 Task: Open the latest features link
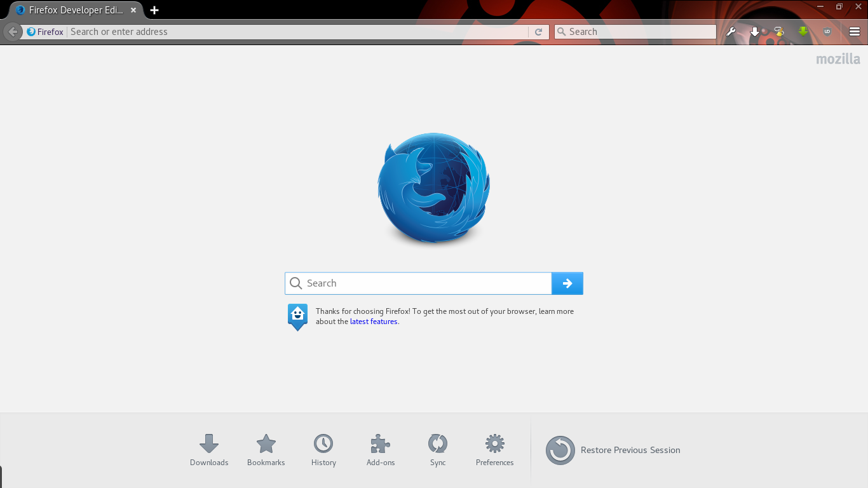tap(374, 322)
